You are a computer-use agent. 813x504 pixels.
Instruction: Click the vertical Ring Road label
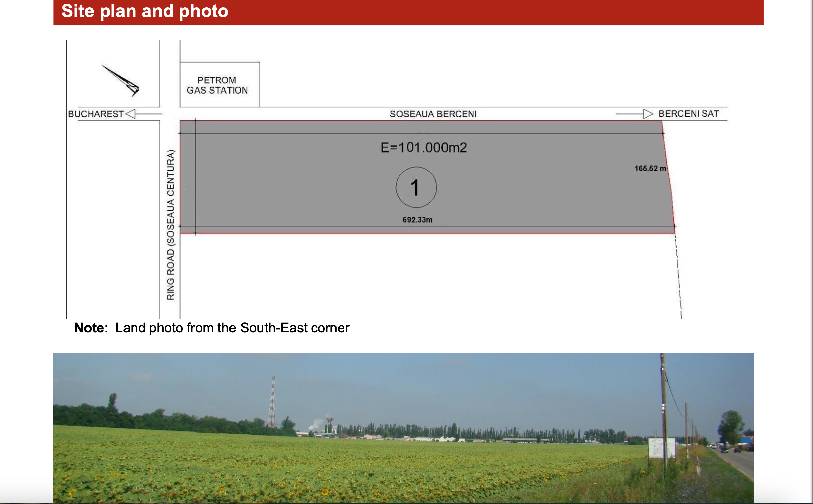(x=171, y=225)
